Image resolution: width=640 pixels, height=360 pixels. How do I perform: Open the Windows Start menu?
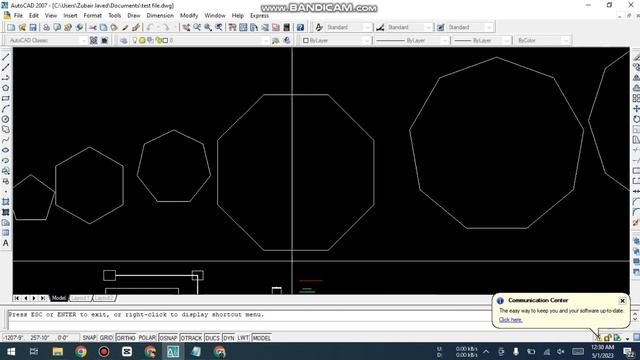pos(11,351)
